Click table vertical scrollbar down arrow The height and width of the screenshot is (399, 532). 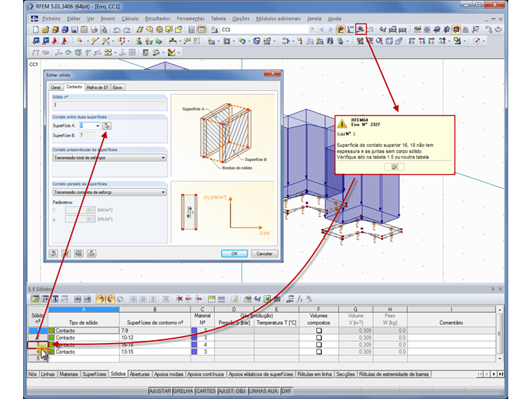(499, 358)
